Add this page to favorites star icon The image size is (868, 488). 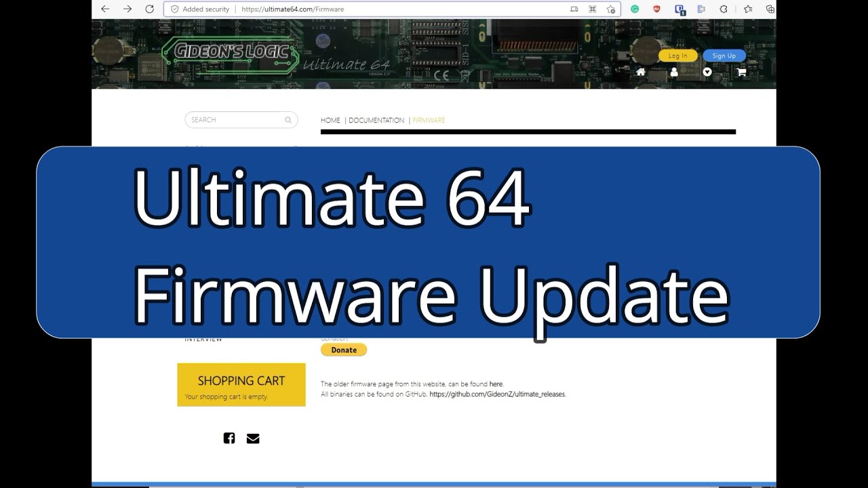[611, 9]
